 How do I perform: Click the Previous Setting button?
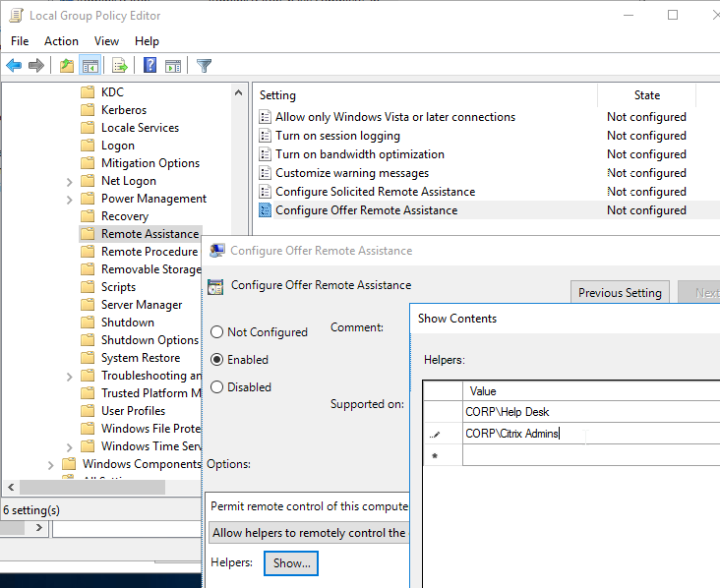click(620, 293)
